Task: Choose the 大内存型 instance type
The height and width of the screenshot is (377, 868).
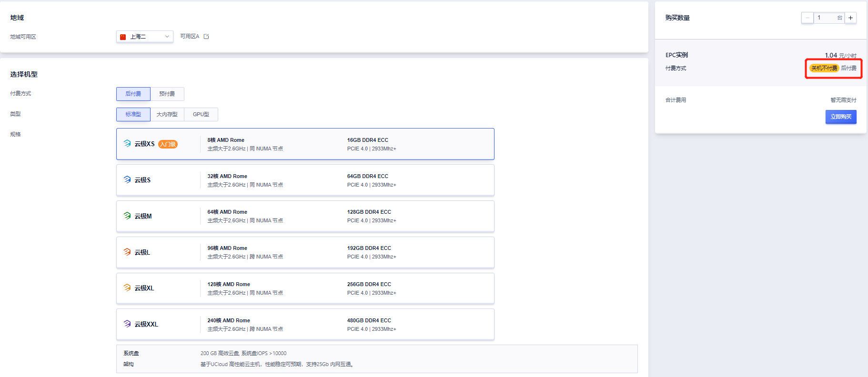Action: (167, 114)
